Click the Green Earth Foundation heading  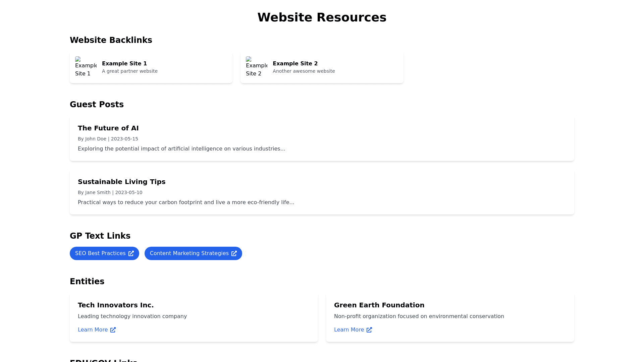tap(379, 305)
